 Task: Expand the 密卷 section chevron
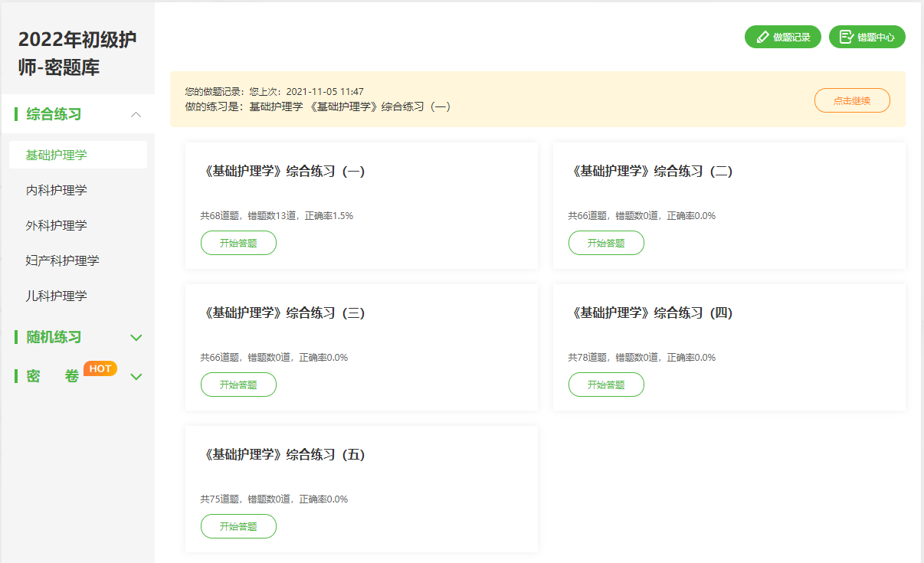coord(136,377)
